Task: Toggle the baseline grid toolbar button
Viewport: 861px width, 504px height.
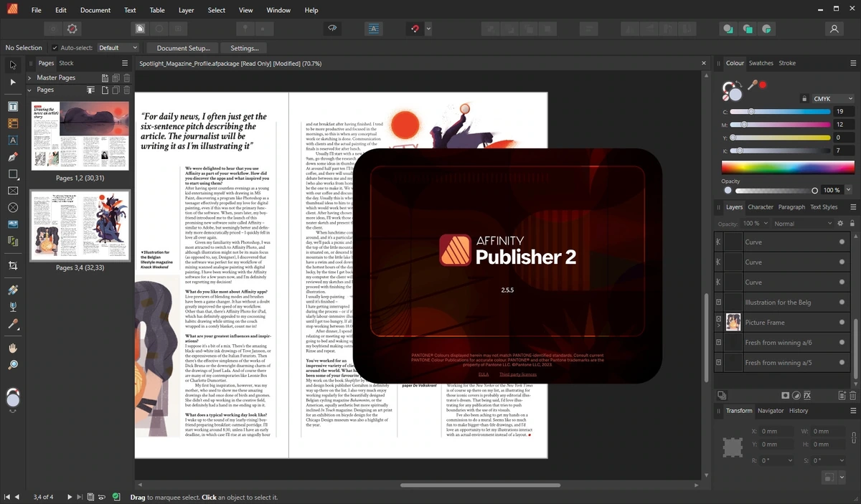Action: 373,29
